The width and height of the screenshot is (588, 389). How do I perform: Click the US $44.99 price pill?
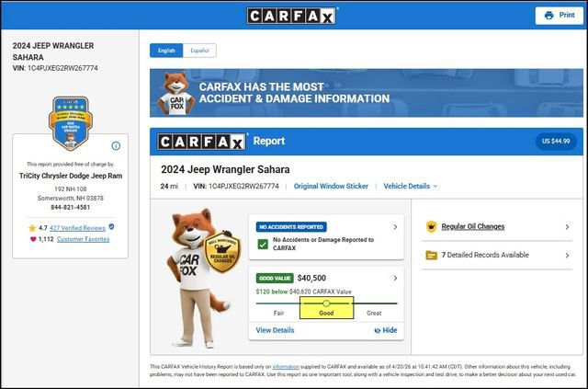[556, 142]
